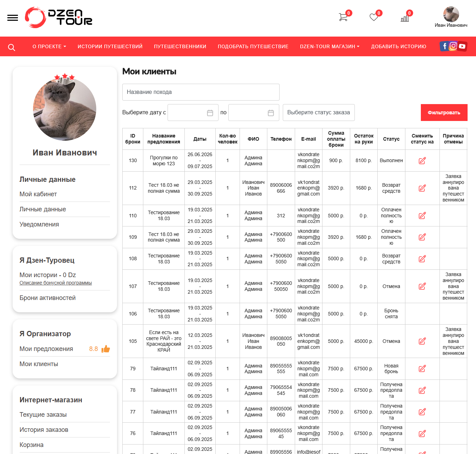Viewport: 476px width, 454px height.
Task: Open the start date calendar picker
Action: (210, 113)
